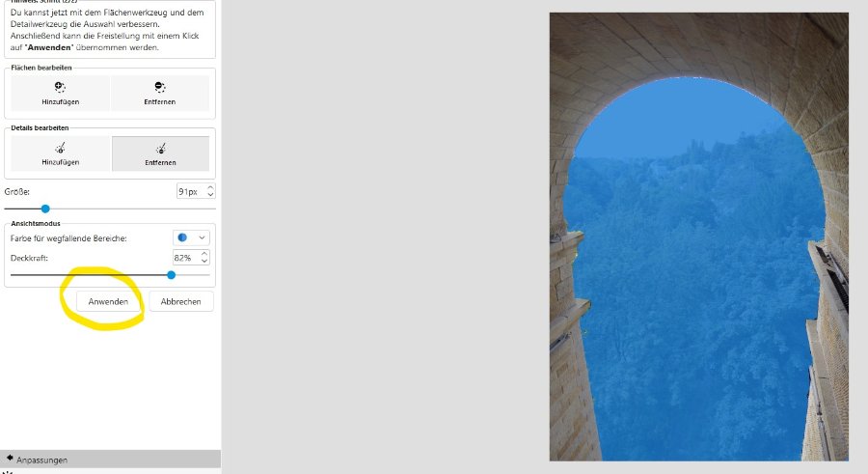Viewport: 868px width, 474px height.
Task: Select Hinzufügen under Flächen bearbeiten
Action: click(x=61, y=93)
